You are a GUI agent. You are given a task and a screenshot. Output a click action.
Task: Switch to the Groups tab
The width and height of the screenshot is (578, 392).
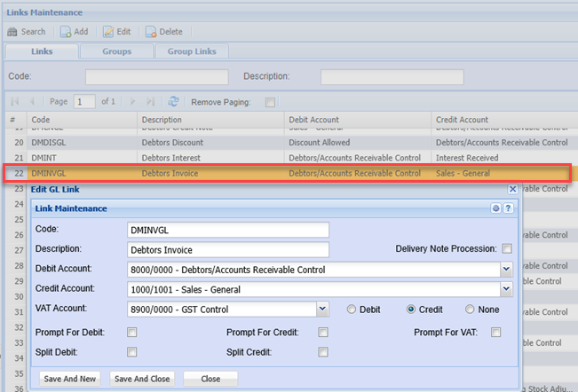(116, 51)
